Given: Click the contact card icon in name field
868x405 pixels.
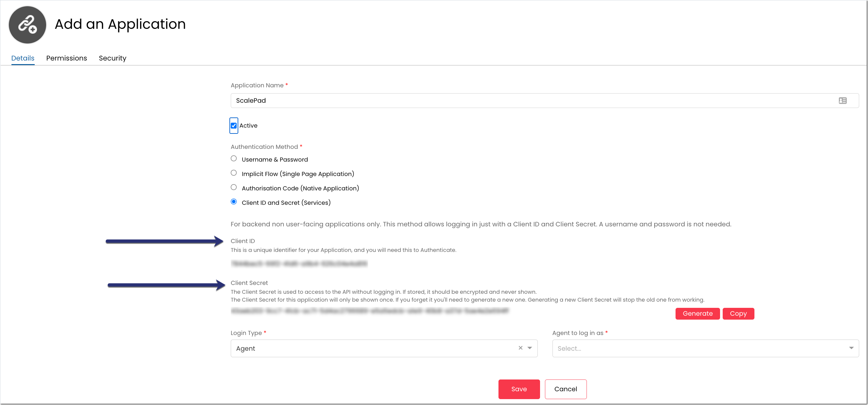Looking at the screenshot, I should (x=842, y=101).
